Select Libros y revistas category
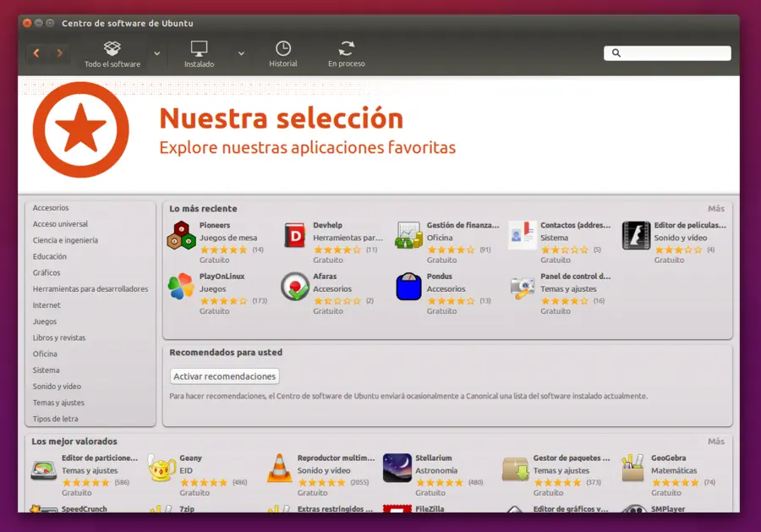761x532 pixels. 58,337
